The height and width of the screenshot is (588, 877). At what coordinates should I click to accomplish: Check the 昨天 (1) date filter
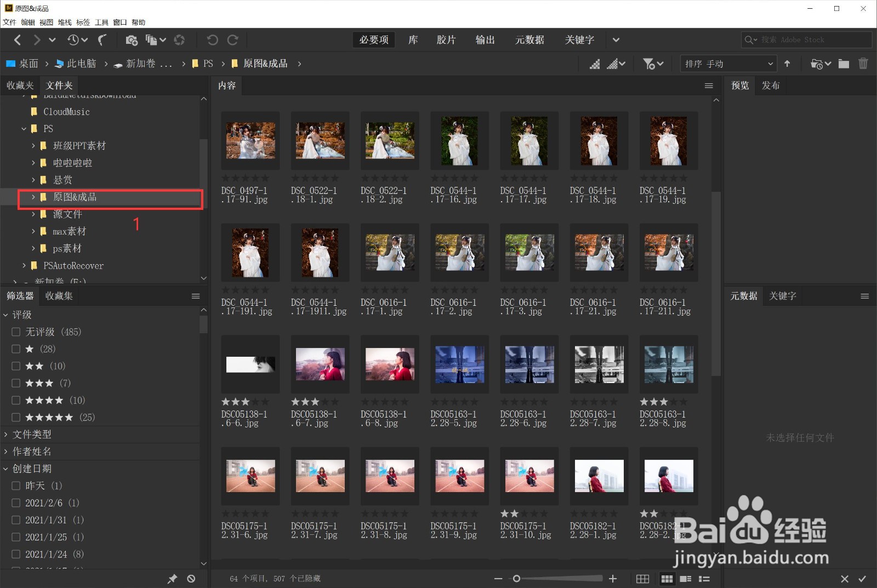coord(16,486)
